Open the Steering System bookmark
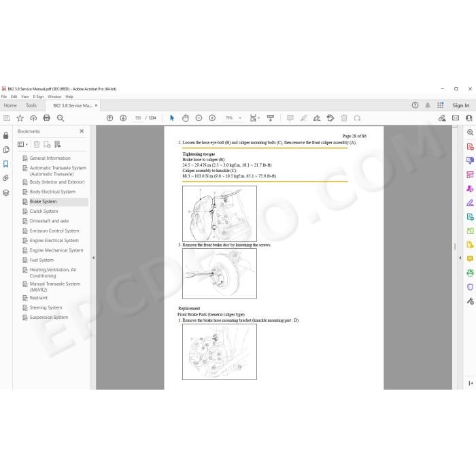The width and height of the screenshot is (476, 476). [x=46, y=307]
